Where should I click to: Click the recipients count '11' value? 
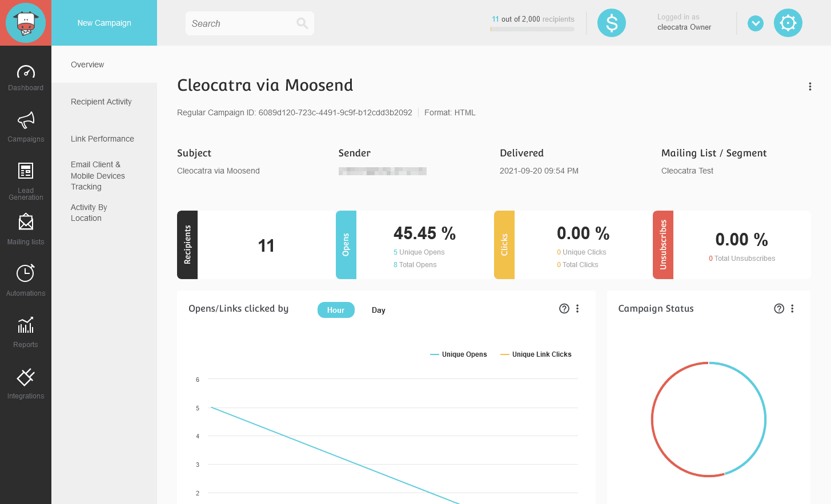(x=266, y=245)
